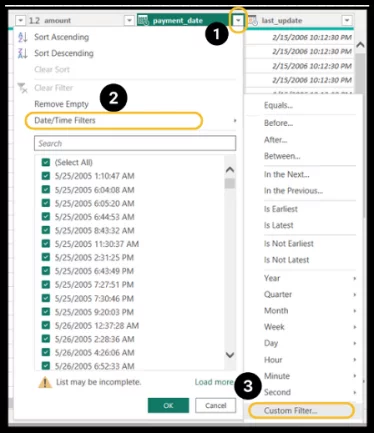The width and height of the screenshot is (374, 433).
Task: Select Is Earliest
Action: point(281,209)
